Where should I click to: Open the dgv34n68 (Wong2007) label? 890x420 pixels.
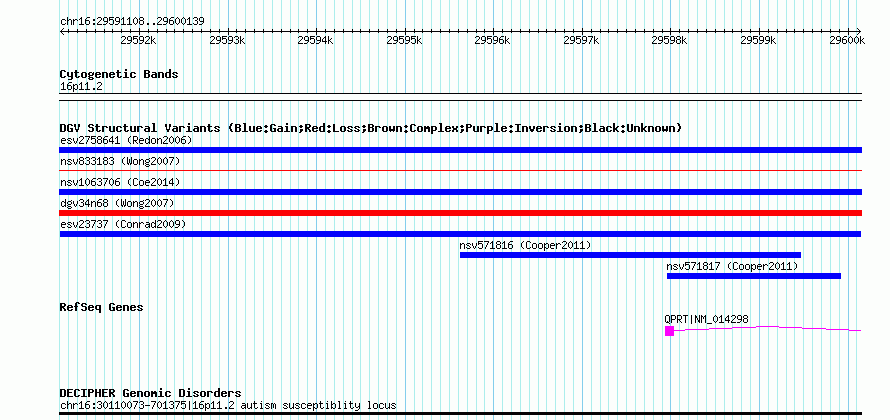click(x=117, y=203)
